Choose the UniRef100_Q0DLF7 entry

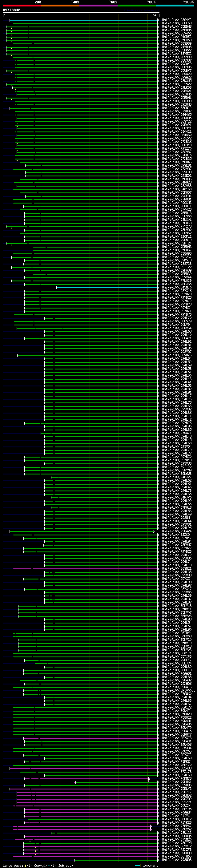tap(177, 660)
